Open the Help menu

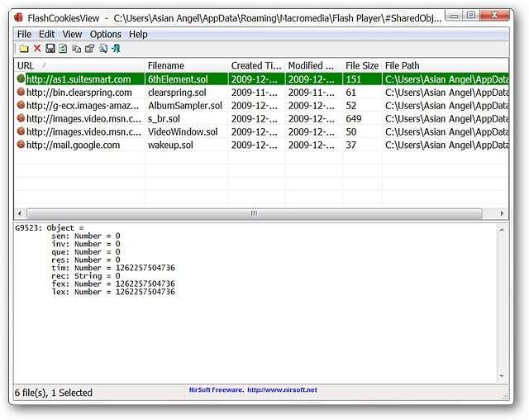click(x=138, y=34)
